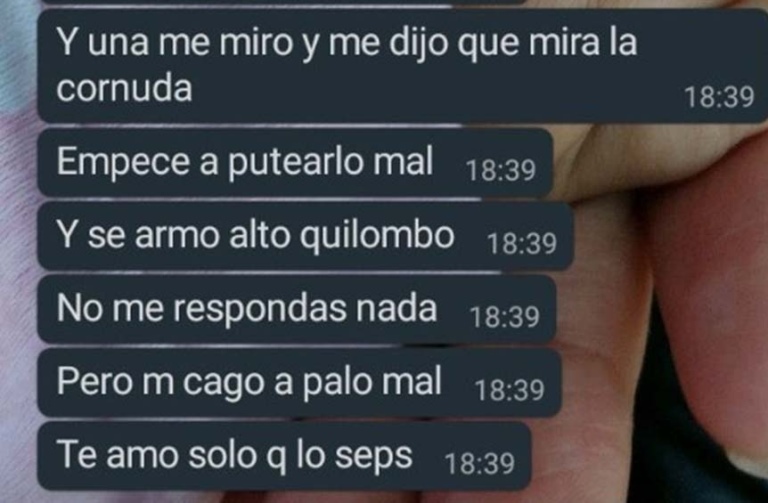Viewport: 768px width, 503px height.
Task: Click the timestamp after "Te amo solo q lo seps"
Action: tap(480, 463)
